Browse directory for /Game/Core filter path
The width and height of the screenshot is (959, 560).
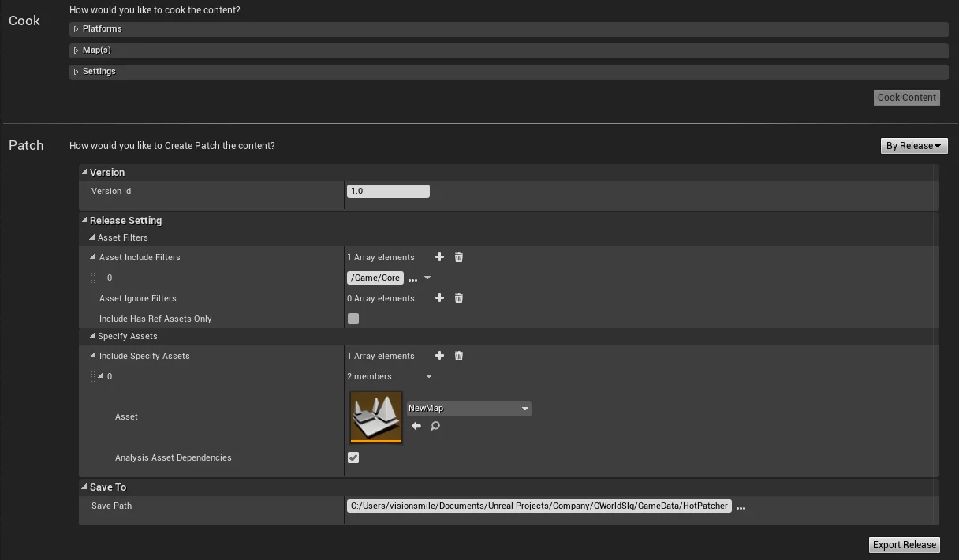[x=412, y=278]
